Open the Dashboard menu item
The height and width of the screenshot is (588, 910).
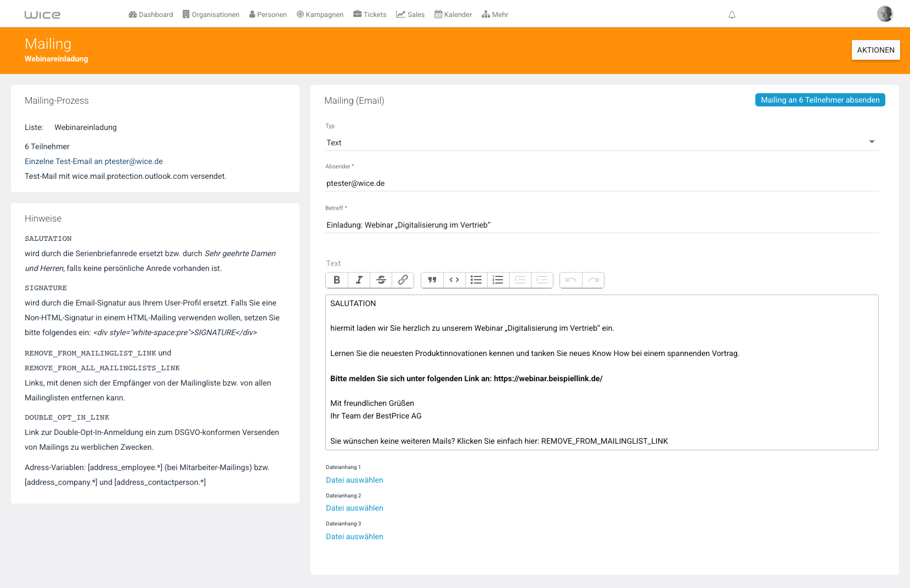(151, 15)
